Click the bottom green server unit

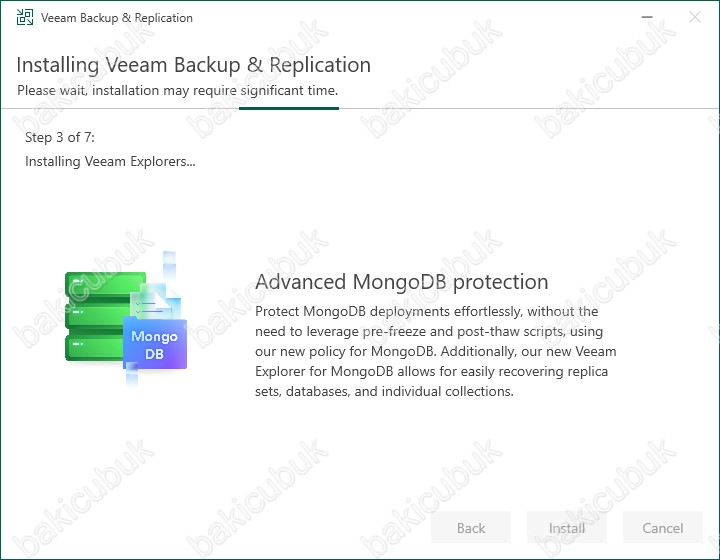[94, 347]
